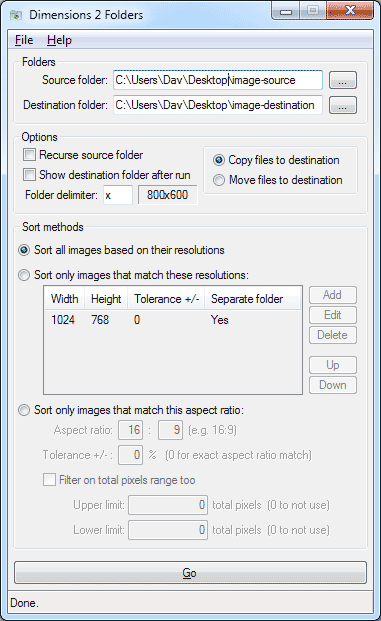Click the Height column header

pos(106,299)
